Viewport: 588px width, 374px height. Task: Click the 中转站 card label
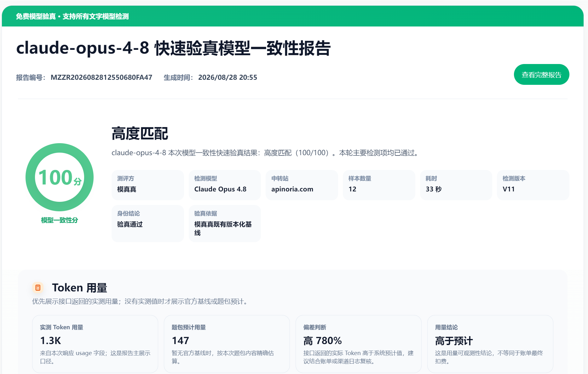coord(280,178)
